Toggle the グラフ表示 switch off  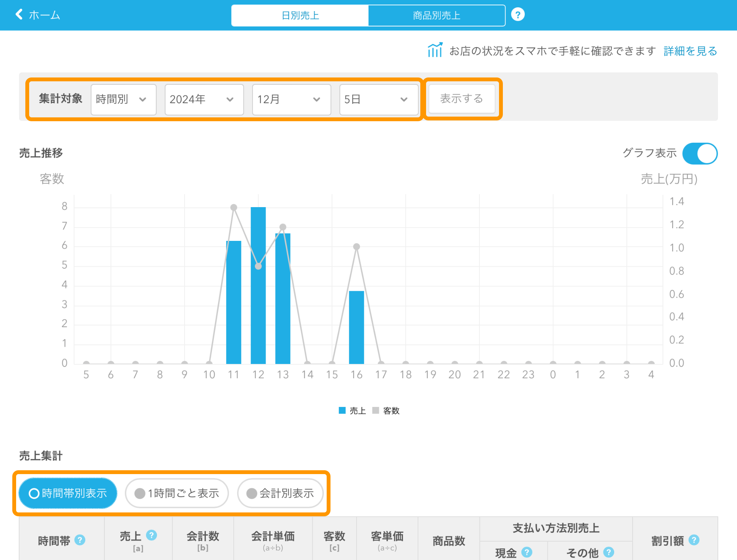[x=699, y=153]
